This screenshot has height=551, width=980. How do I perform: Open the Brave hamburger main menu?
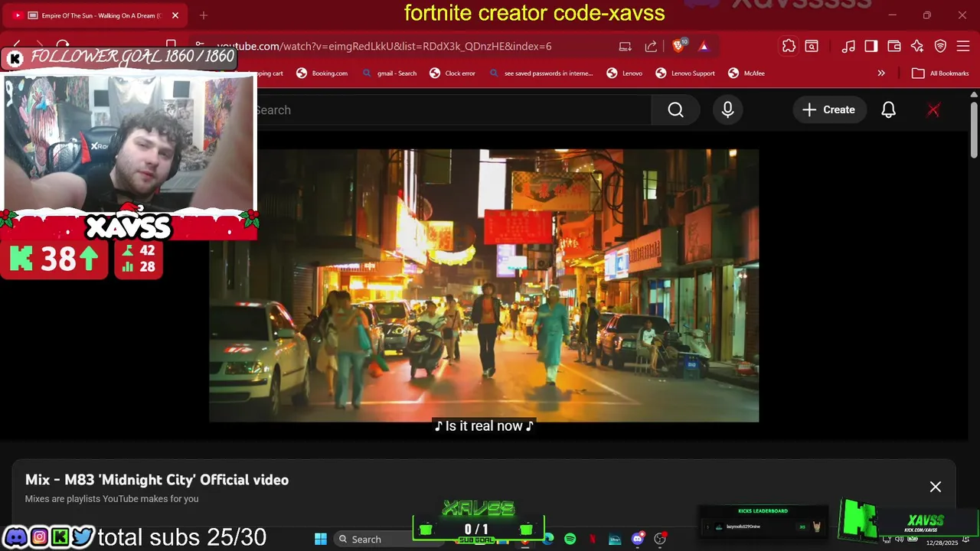(963, 46)
